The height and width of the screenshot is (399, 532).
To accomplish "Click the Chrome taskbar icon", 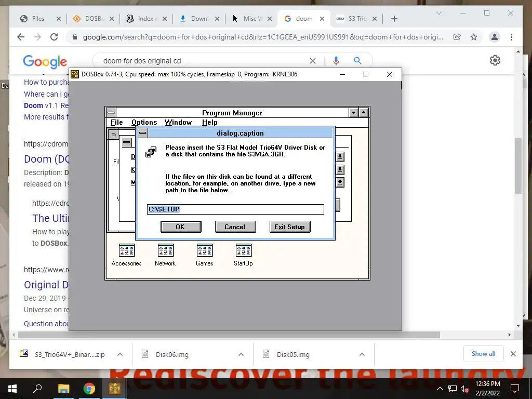I will pyautogui.click(x=89, y=389).
